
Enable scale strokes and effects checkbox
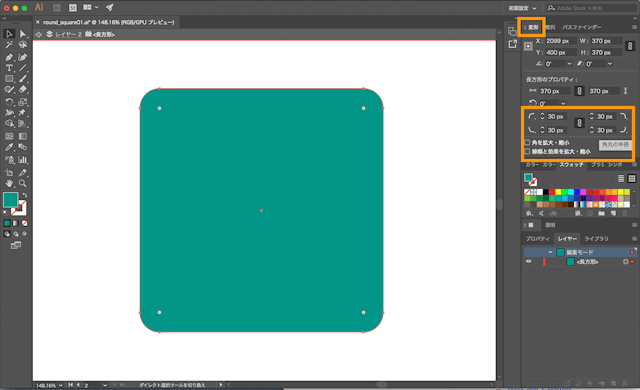[x=527, y=151]
